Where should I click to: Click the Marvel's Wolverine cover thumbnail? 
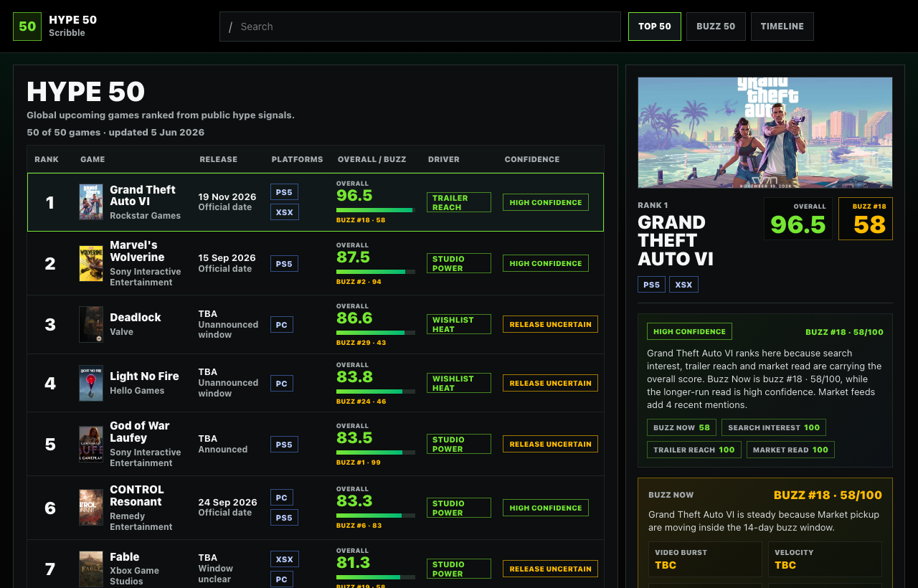click(91, 263)
